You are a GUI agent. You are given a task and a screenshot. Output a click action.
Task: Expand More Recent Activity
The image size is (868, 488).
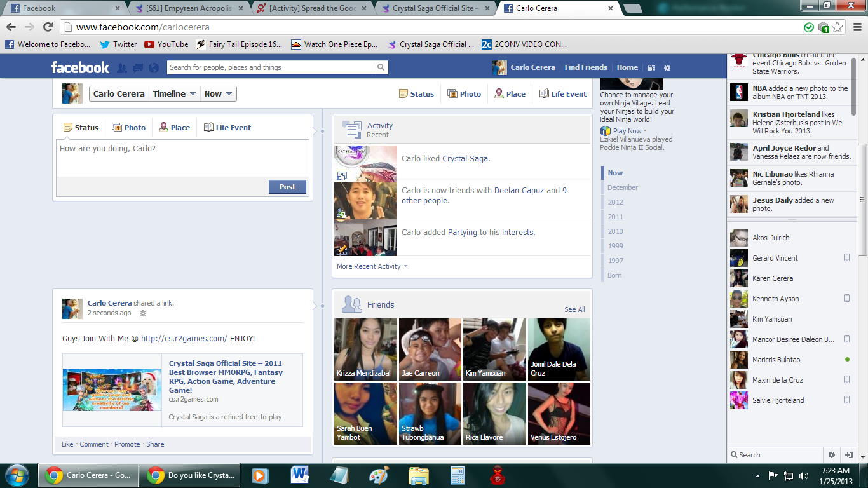[x=372, y=266]
